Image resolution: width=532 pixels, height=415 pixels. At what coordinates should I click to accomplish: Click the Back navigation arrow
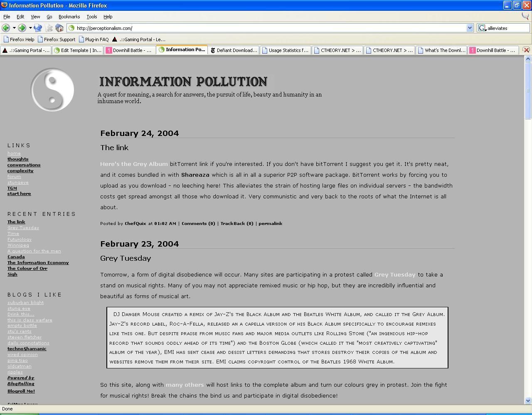coord(6,28)
